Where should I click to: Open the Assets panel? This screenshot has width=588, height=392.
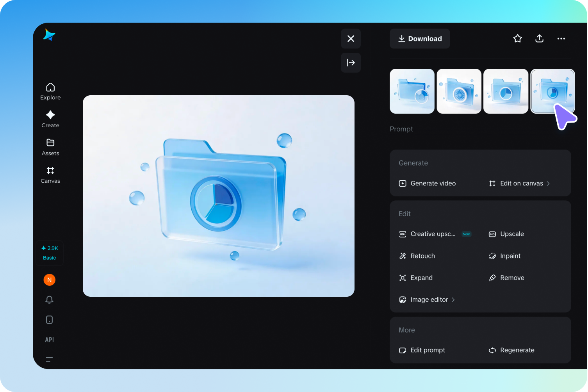(50, 147)
